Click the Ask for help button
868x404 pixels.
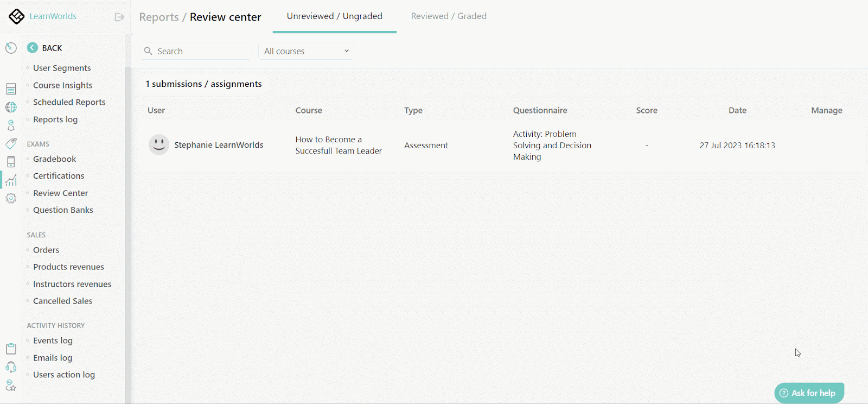809,393
